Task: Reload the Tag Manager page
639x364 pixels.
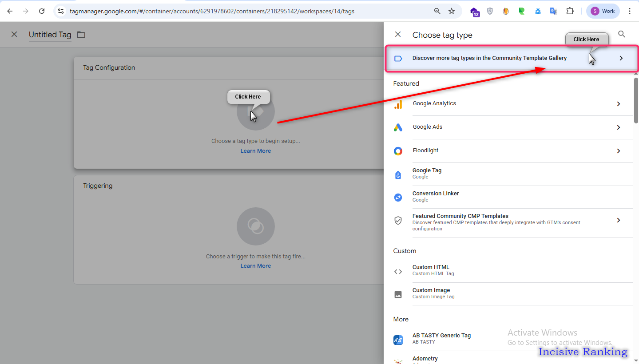Action: [42, 11]
